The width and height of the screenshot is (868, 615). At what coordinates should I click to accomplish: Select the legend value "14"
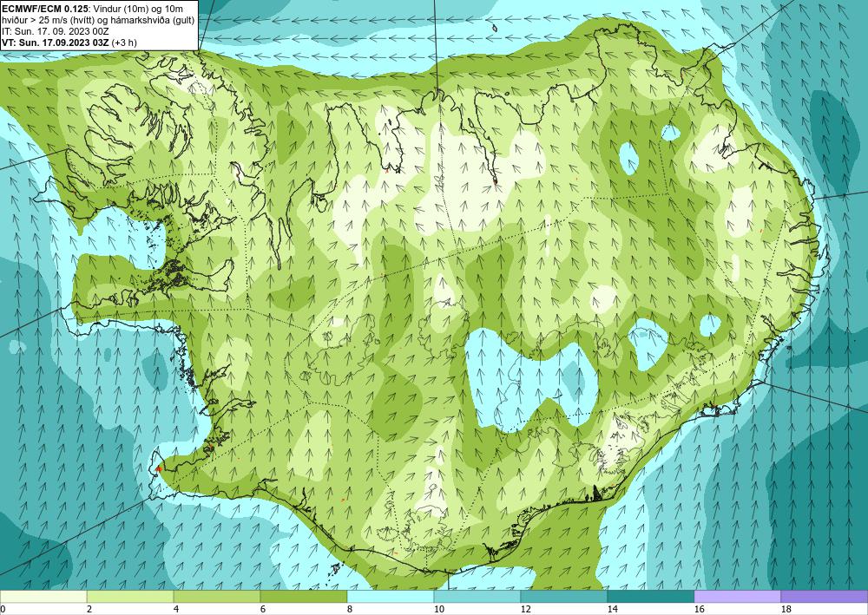coord(613,609)
